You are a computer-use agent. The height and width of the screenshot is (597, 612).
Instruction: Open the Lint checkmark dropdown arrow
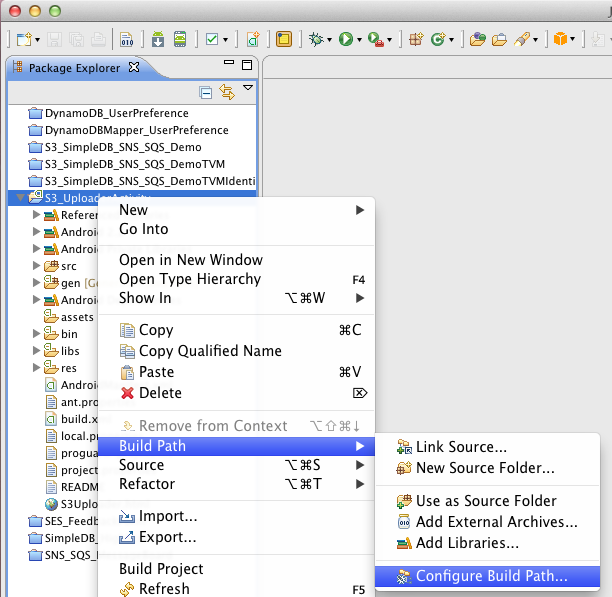(x=225, y=40)
